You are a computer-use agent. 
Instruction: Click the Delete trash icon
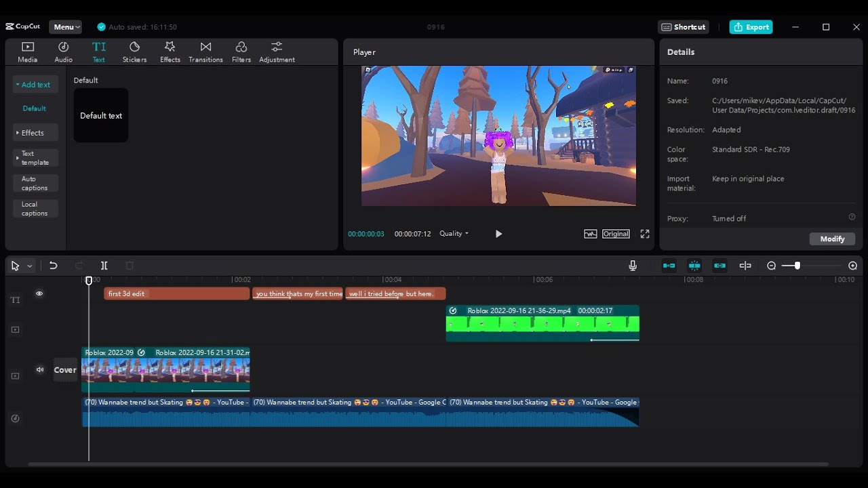tap(130, 266)
